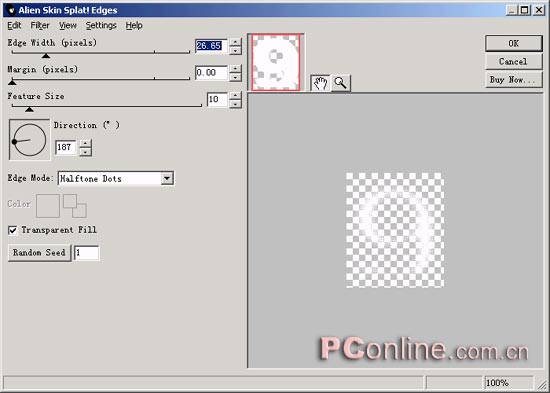Click the Edge Width slider handle
This screenshot has height=393, width=550.
tap(46, 56)
